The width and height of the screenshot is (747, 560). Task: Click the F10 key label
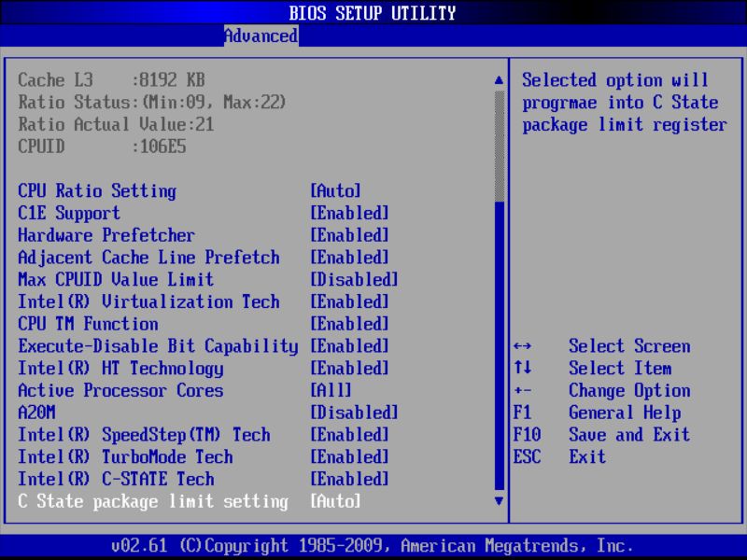pyautogui.click(x=527, y=435)
